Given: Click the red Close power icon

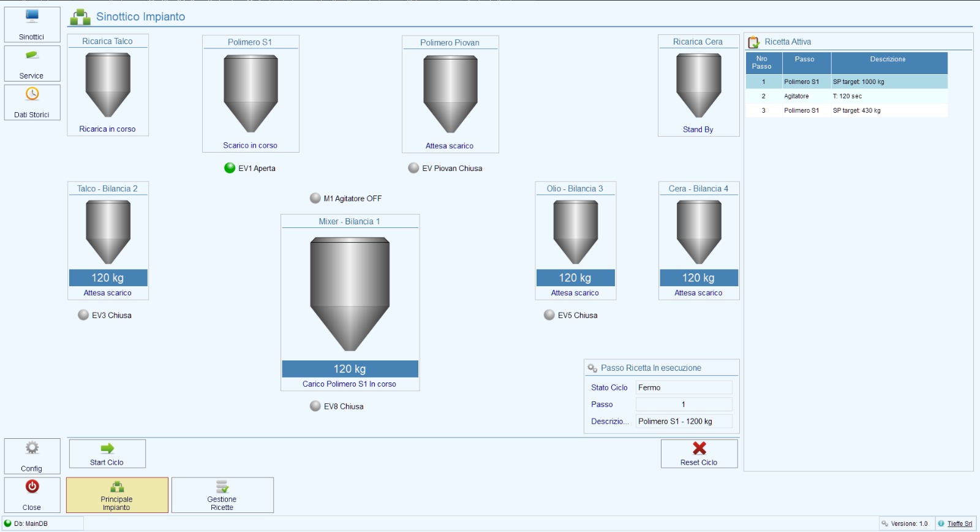Looking at the screenshot, I should click(x=32, y=487).
